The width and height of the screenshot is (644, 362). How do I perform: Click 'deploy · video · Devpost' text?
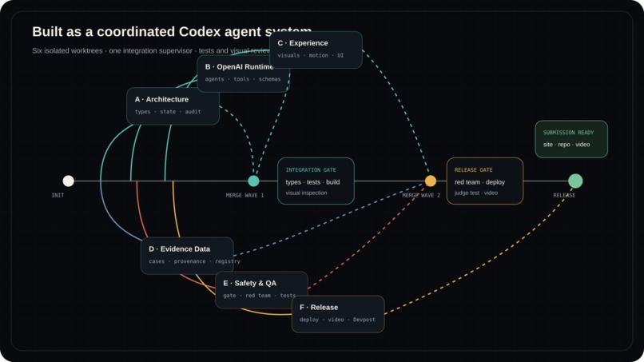point(337,320)
